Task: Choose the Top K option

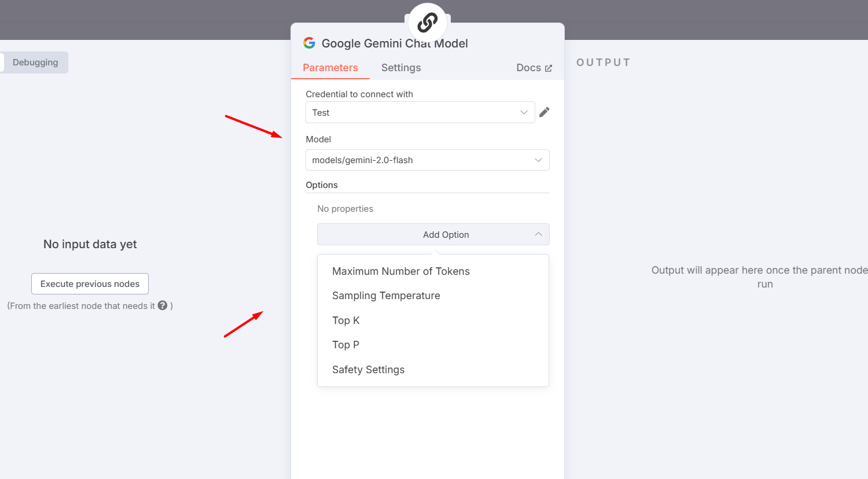Action: [433, 320]
